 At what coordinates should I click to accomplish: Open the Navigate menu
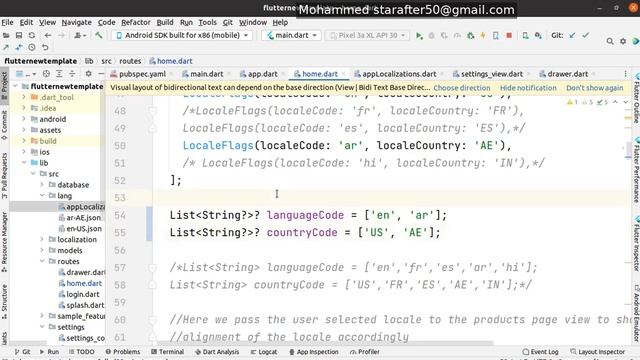tap(76, 22)
